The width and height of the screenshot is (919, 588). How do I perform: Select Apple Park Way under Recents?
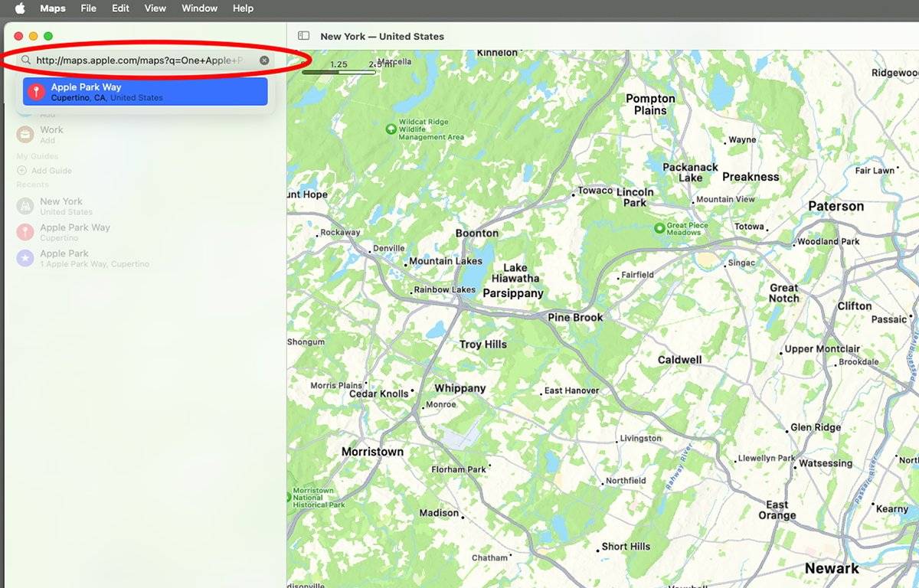[x=77, y=232]
